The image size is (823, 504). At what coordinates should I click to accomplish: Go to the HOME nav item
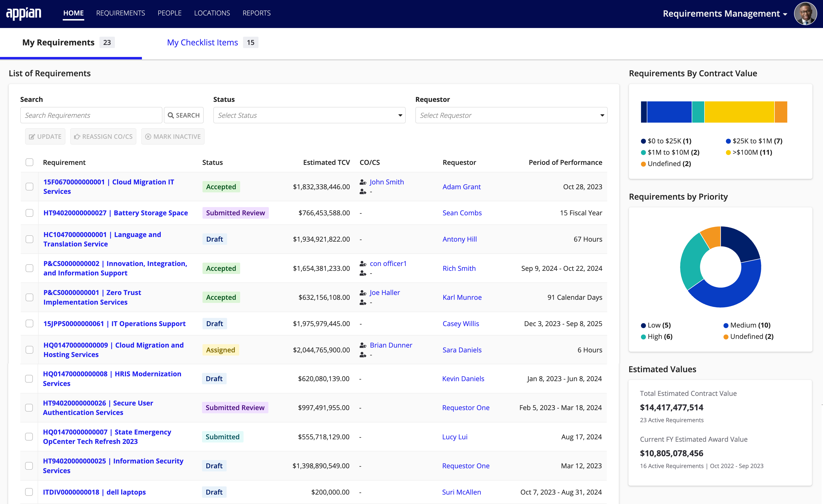[73, 13]
